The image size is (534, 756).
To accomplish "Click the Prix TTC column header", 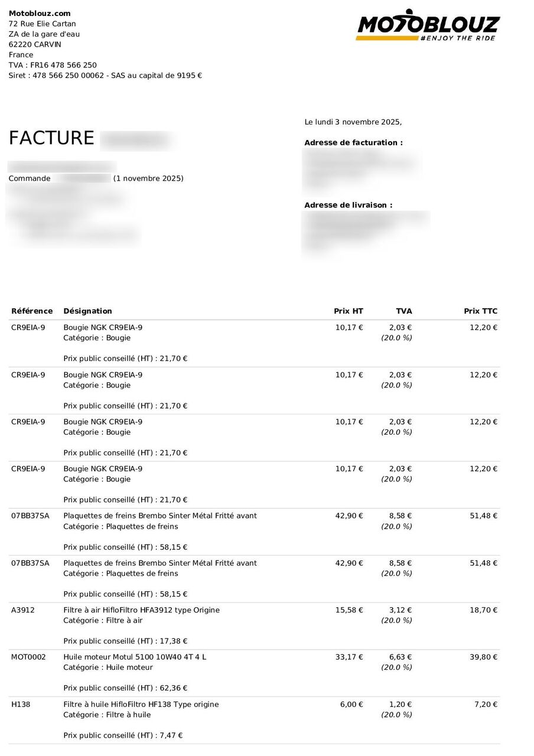I will [x=480, y=311].
